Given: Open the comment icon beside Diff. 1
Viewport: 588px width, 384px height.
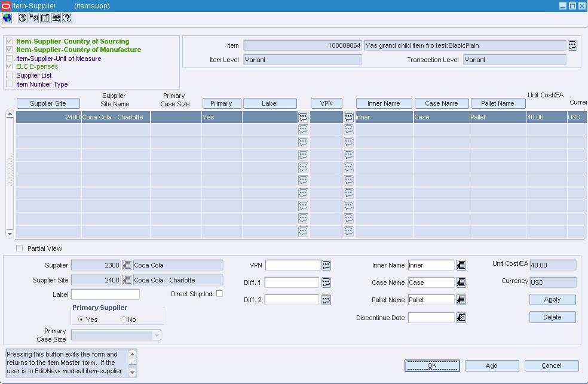Looking at the screenshot, I should click(326, 282).
